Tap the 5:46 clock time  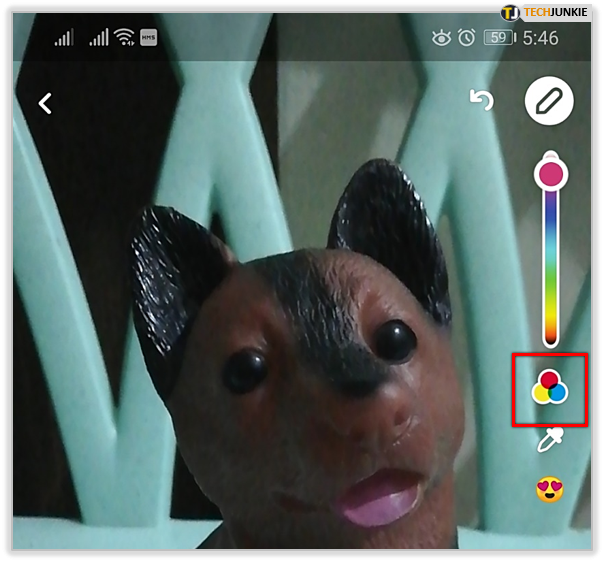pyautogui.click(x=540, y=38)
